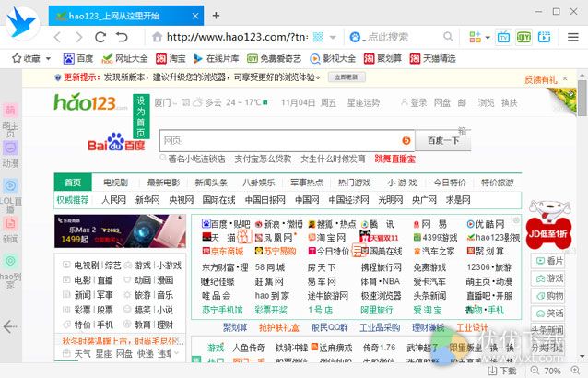Open the 免费爱奇艺 bookmark
The height and width of the screenshot is (378, 588).
coord(274,58)
